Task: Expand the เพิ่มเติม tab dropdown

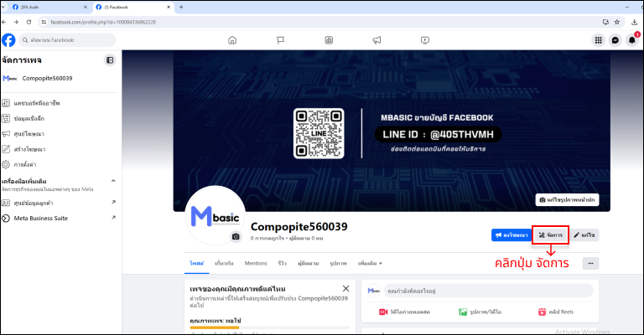Action: point(370,263)
